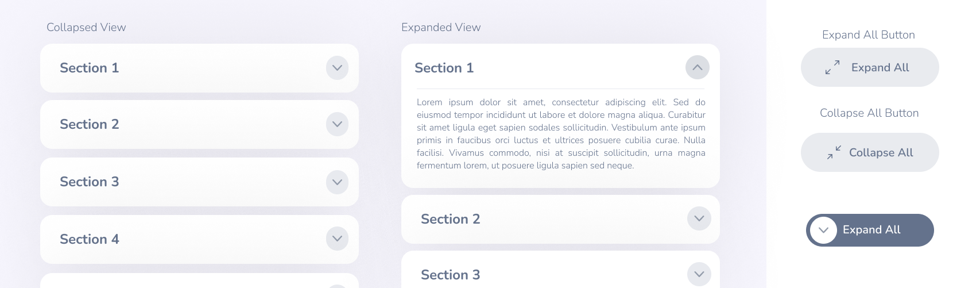
Task: Click Section 2 title in Expanded View
Action: point(450,219)
